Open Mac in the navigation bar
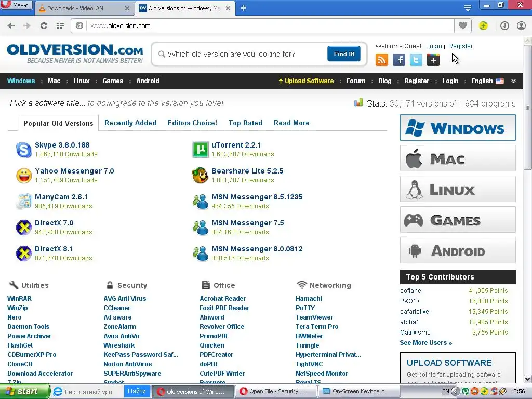The height and width of the screenshot is (399, 532). (54, 81)
